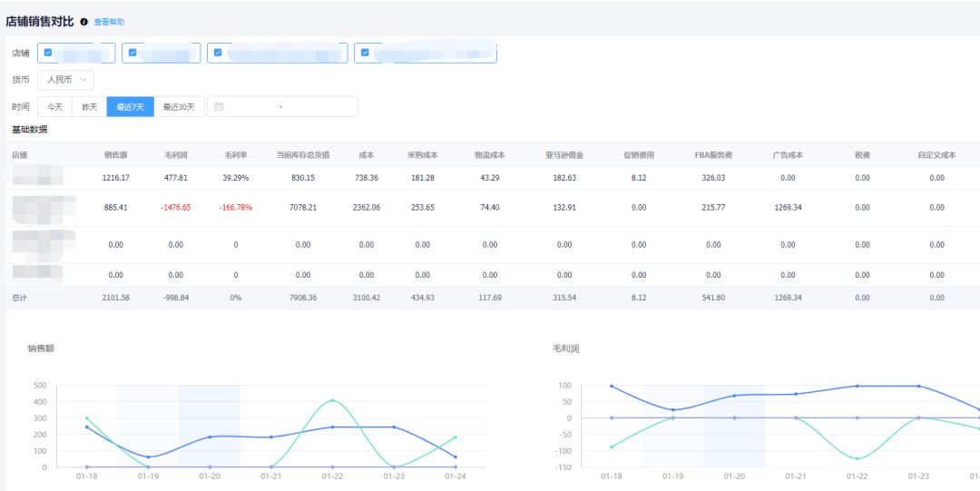980x491 pixels.
Task: Click the 广告成本 column header
Action: point(788,155)
